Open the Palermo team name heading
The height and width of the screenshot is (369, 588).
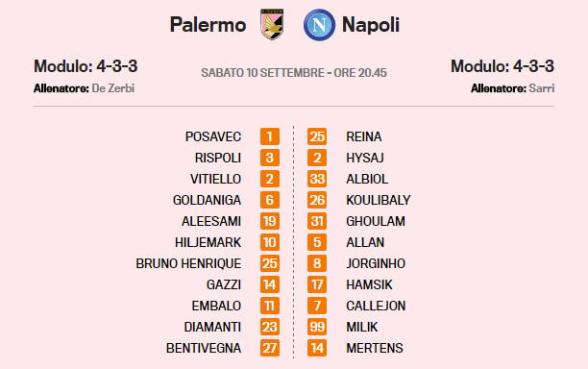(208, 25)
